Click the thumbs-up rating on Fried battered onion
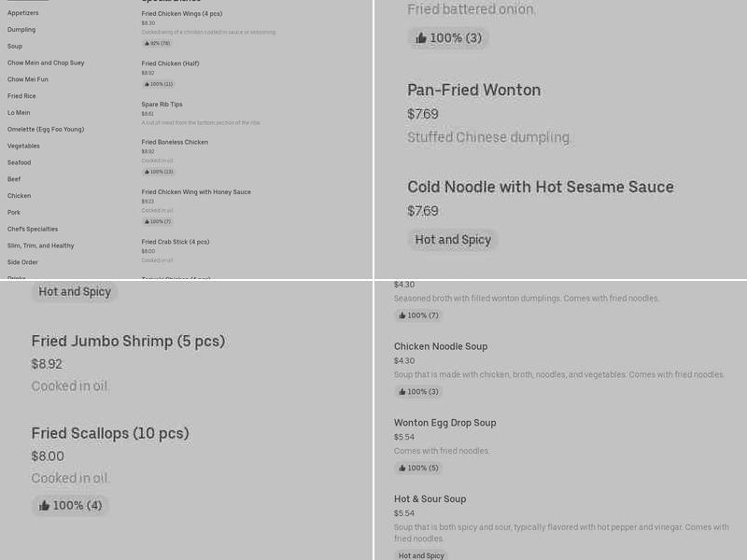Image resolution: width=747 pixels, height=560 pixels. pos(448,38)
